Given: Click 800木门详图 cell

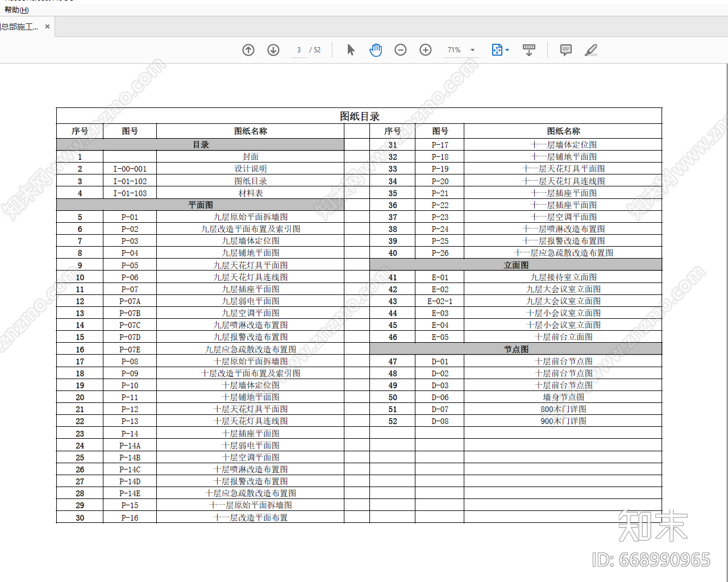Looking at the screenshot, I should [563, 409].
